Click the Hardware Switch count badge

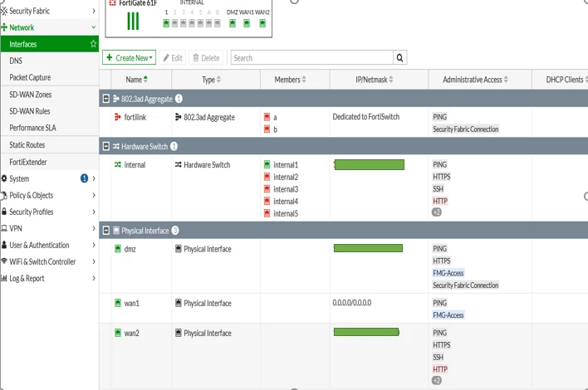[x=174, y=146]
